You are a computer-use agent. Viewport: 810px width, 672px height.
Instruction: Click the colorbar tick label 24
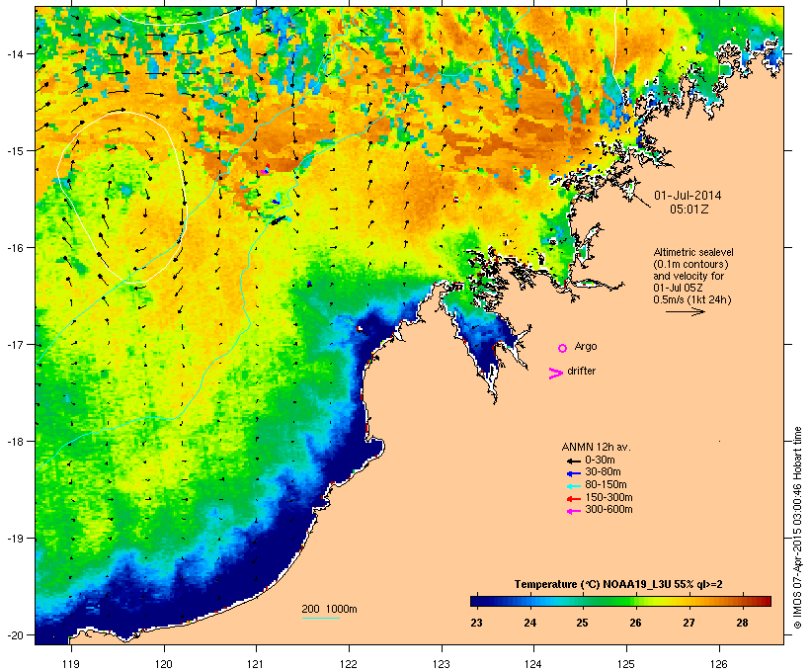(529, 623)
